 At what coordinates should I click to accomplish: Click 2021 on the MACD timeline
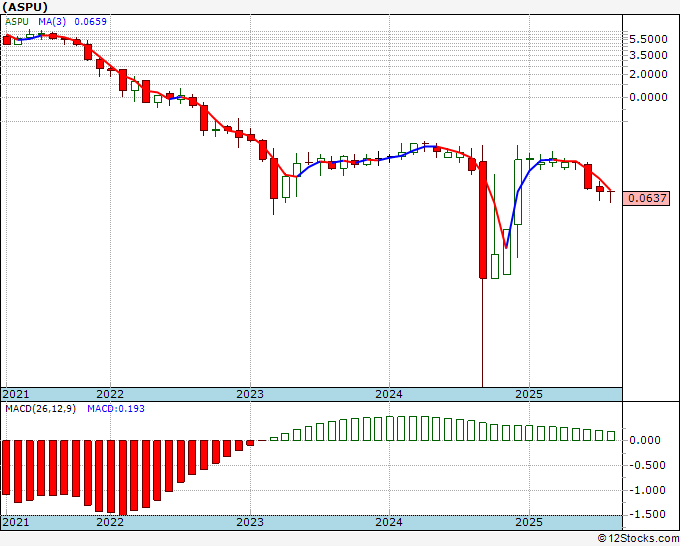(x=16, y=522)
